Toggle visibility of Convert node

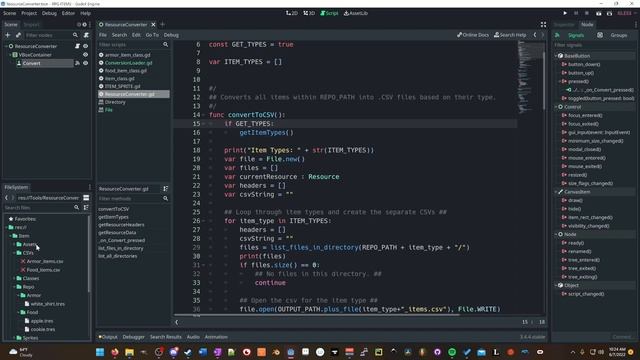click(x=85, y=63)
